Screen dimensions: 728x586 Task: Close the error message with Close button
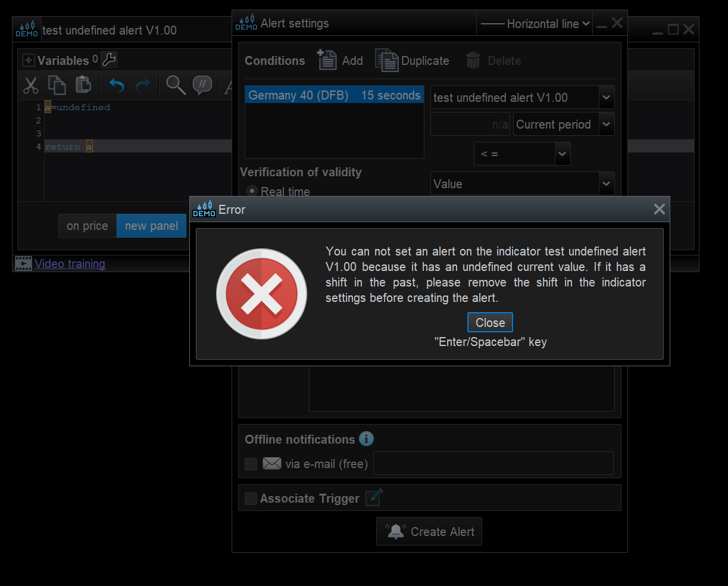[x=490, y=322]
